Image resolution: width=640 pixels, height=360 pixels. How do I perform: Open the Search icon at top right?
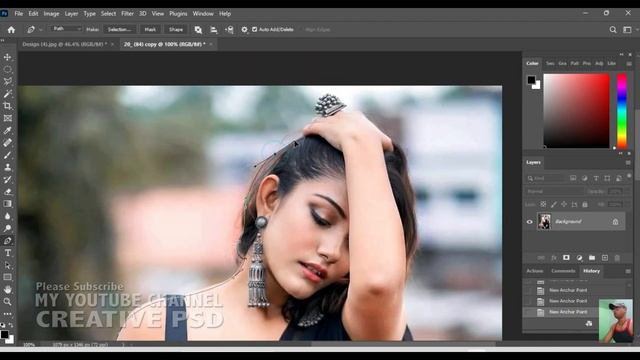pos(613,30)
